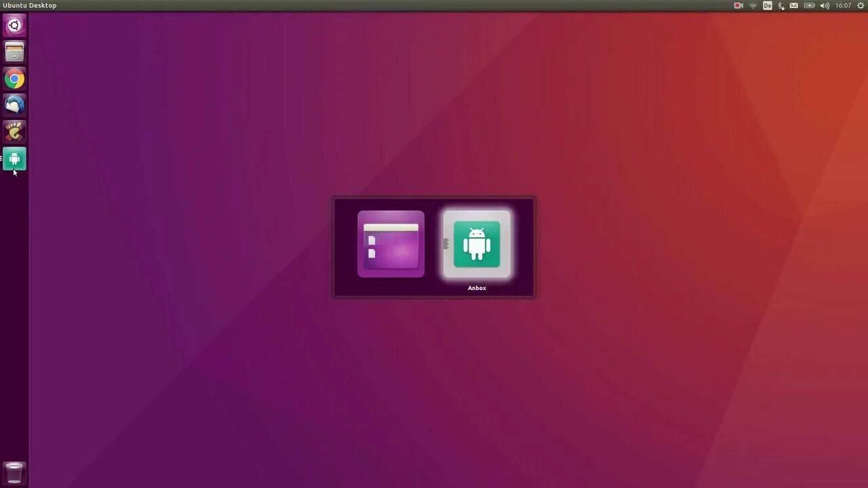Open the messaging envelope indicator
Screen dimensions: 868x488
pyautogui.click(x=794, y=5)
